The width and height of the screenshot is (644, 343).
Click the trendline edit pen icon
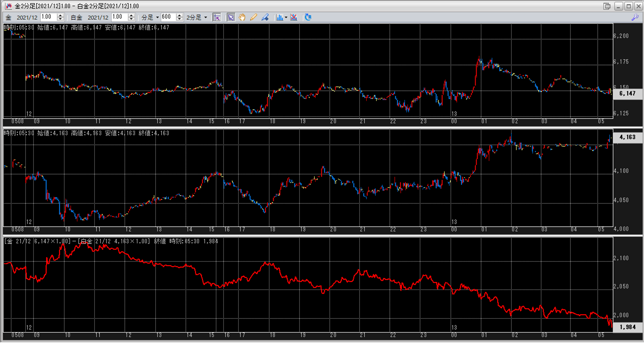pyautogui.click(x=265, y=17)
